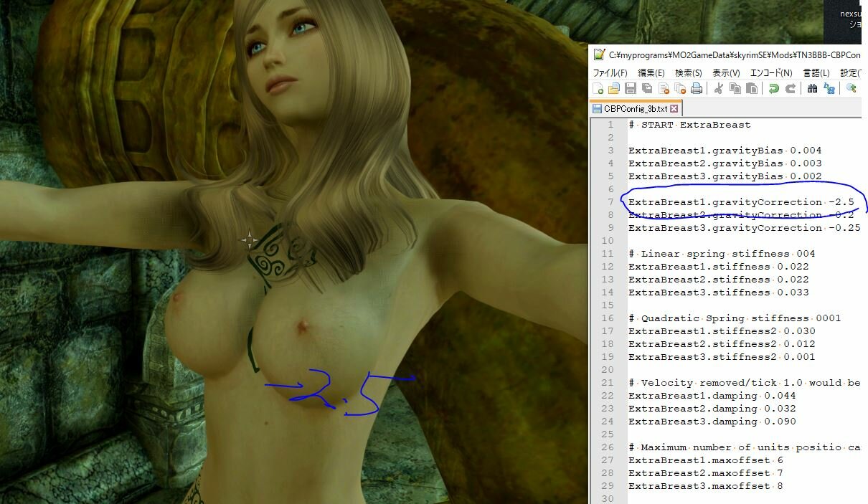868x504 pixels.
Task: Click ExtraBreast2.damping 0.032 line
Action: [712, 409]
